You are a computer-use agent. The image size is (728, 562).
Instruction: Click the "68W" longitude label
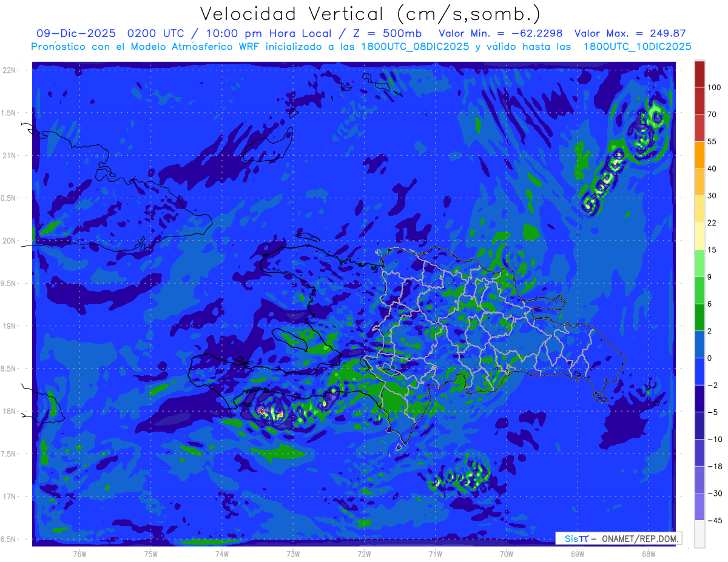(649, 554)
